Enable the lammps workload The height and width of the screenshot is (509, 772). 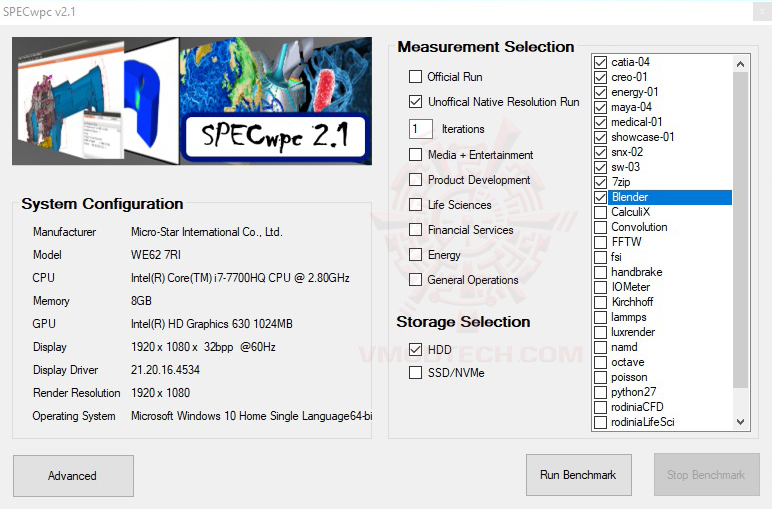(x=600, y=317)
